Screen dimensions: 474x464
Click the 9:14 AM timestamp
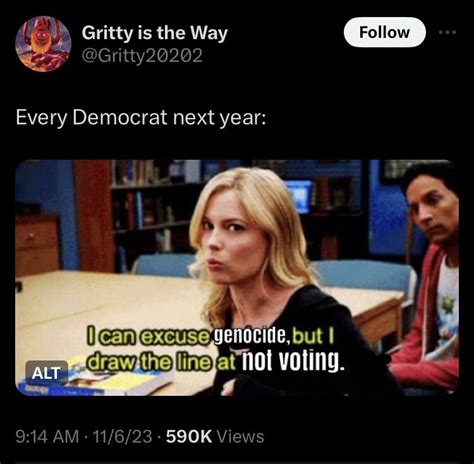[47, 436]
